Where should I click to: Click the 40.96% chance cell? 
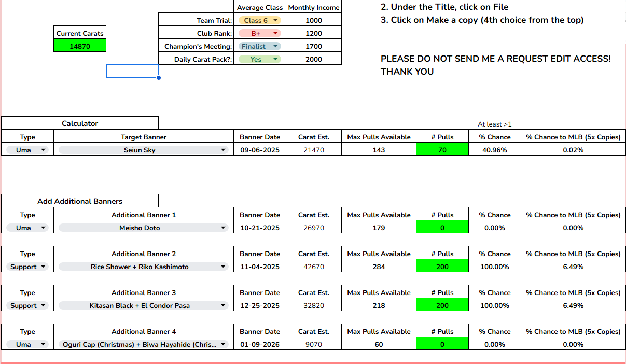tap(495, 150)
